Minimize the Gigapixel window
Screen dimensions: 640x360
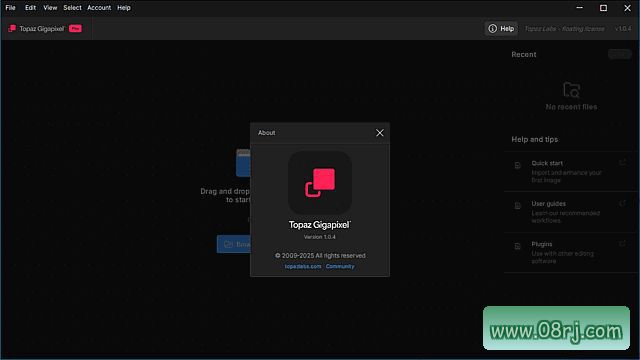click(x=579, y=8)
